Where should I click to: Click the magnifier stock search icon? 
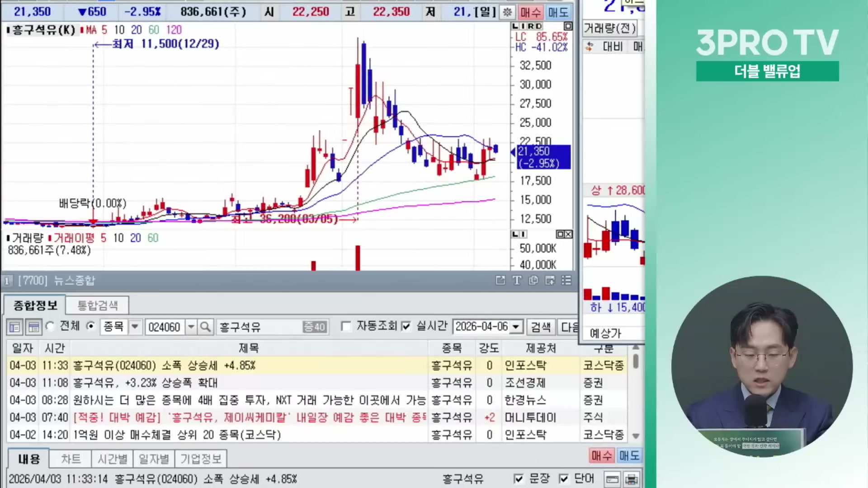205,327
